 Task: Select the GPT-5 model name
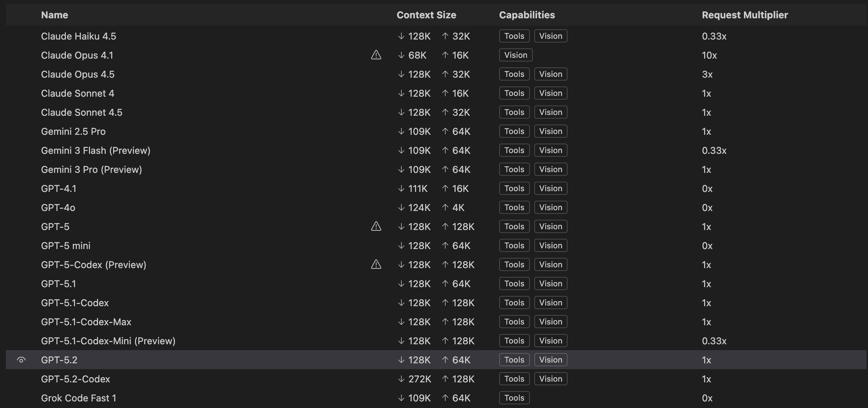pyautogui.click(x=55, y=227)
